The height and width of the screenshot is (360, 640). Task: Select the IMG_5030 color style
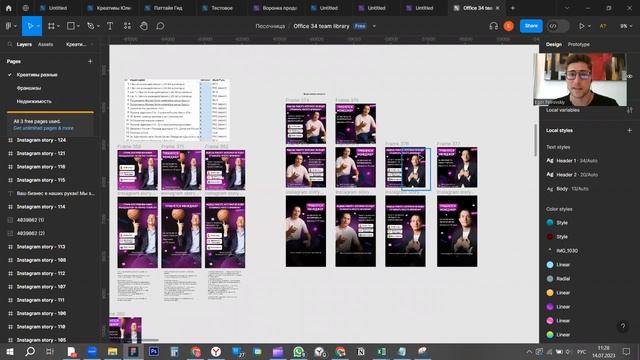(562, 251)
